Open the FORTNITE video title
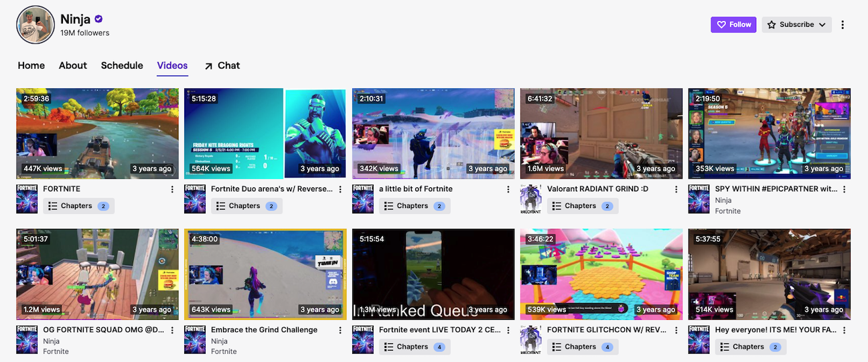The height and width of the screenshot is (362, 868). 62,189
